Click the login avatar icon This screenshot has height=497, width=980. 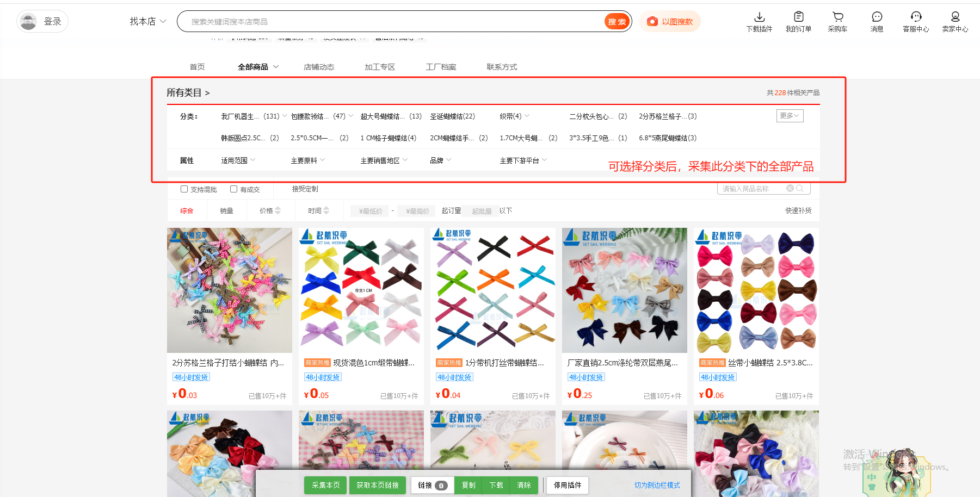(x=28, y=22)
